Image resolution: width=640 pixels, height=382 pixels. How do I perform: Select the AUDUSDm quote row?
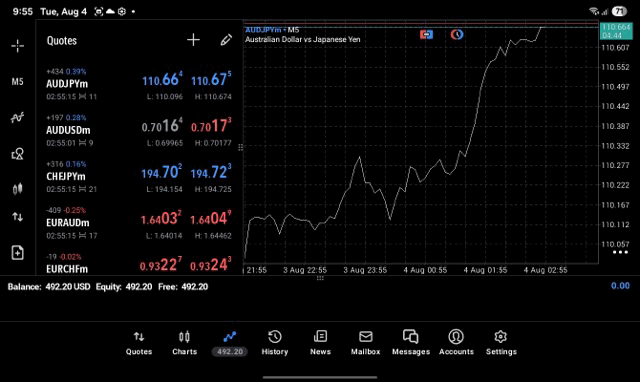point(139,130)
